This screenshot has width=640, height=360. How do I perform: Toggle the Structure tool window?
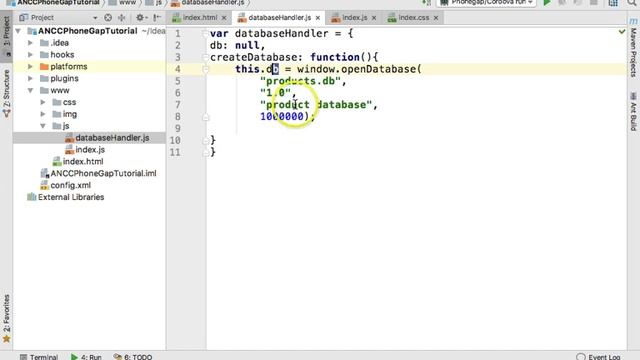pos(6,93)
